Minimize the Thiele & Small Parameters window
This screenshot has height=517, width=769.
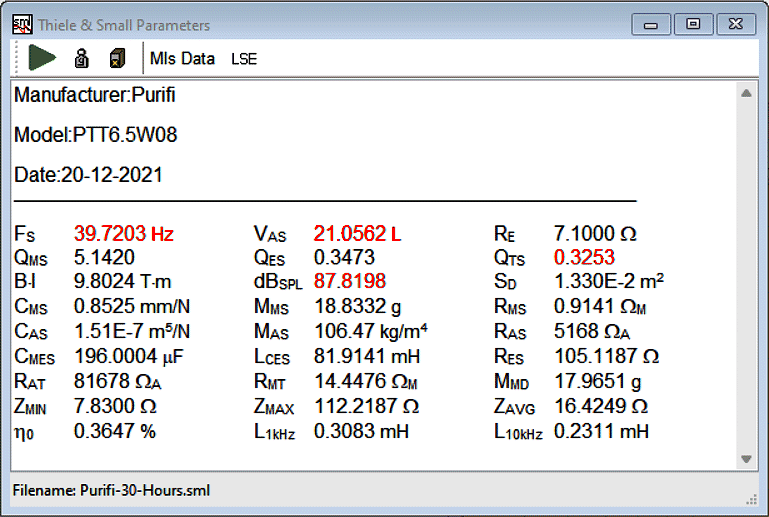pos(651,25)
